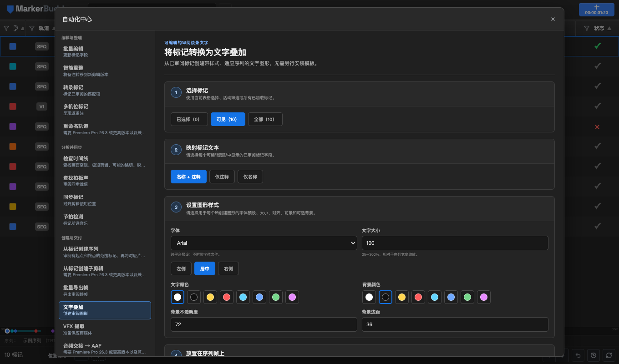Click the refresh sync arrows icon
The image size is (619, 364).
[608, 355]
